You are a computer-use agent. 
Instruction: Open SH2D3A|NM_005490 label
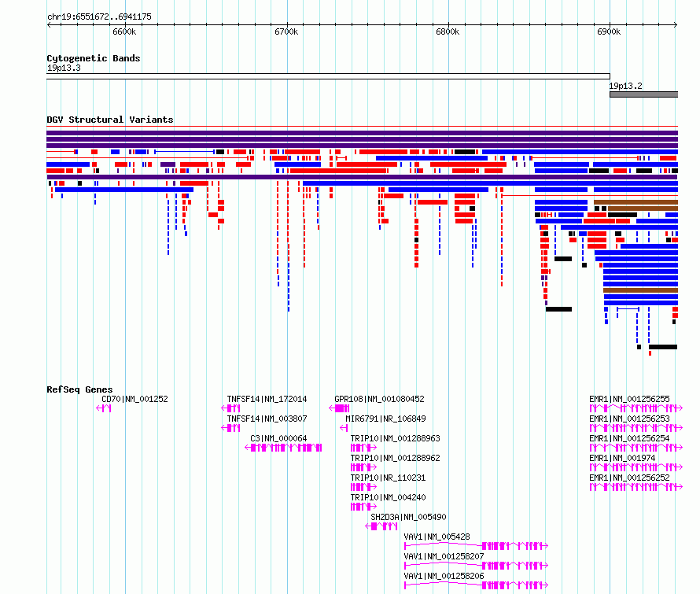click(x=408, y=517)
